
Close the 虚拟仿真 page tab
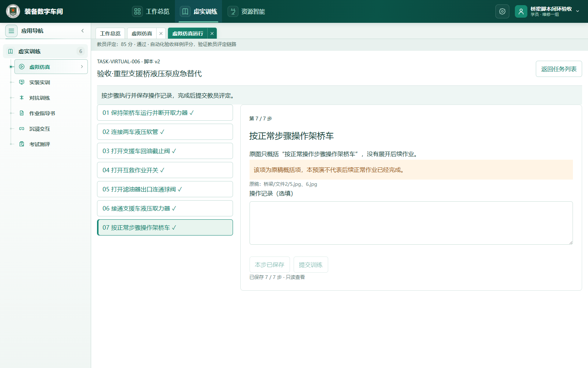coord(161,33)
